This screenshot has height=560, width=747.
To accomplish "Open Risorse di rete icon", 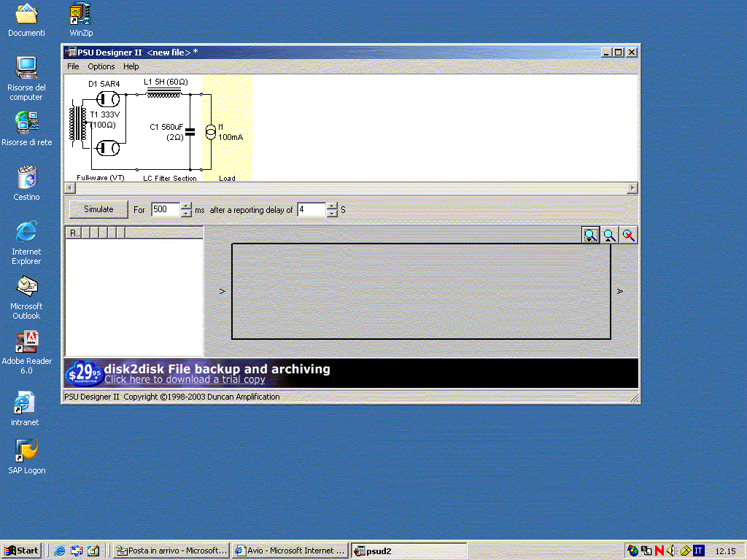I will pyautogui.click(x=26, y=129).
